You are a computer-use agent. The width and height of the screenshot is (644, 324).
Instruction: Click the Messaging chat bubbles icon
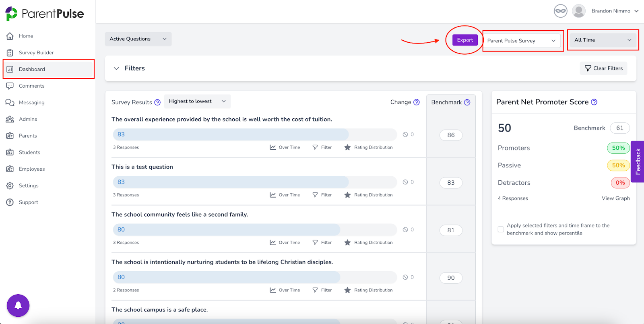(x=10, y=102)
